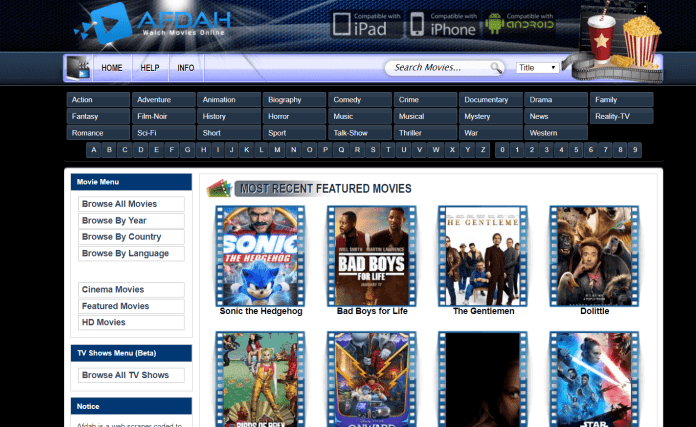
Task: Open Cinema Movies link
Action: point(131,290)
